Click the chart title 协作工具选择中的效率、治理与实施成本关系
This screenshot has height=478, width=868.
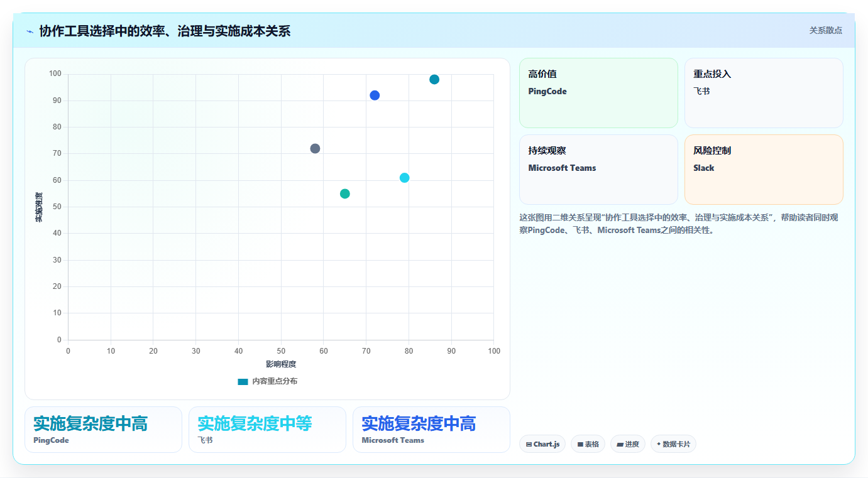(x=165, y=31)
